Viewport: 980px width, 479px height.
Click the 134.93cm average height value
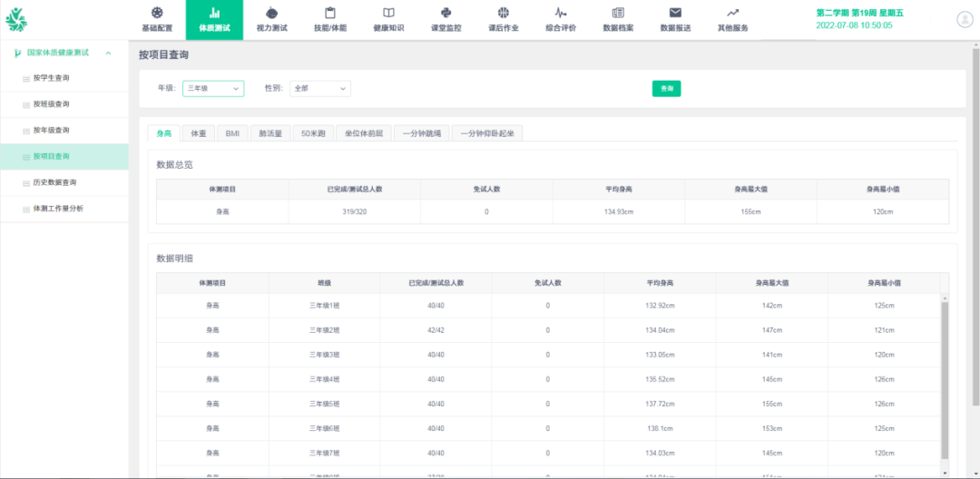tap(619, 212)
